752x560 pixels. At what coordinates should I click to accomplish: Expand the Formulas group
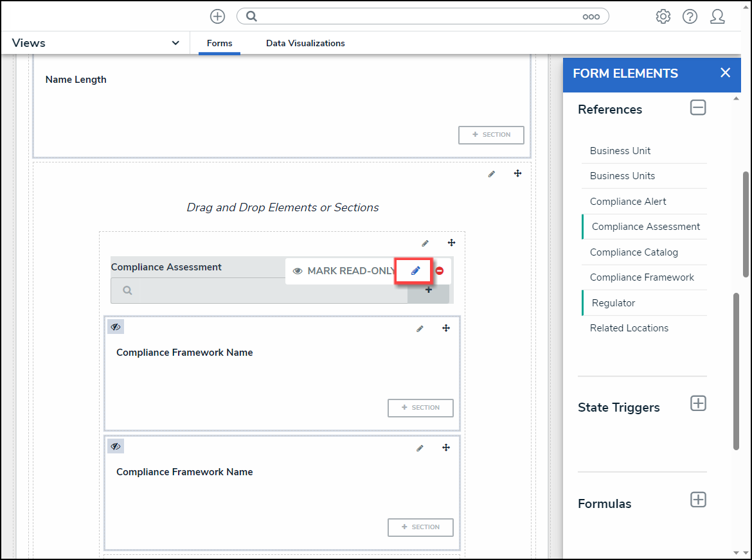tap(698, 500)
